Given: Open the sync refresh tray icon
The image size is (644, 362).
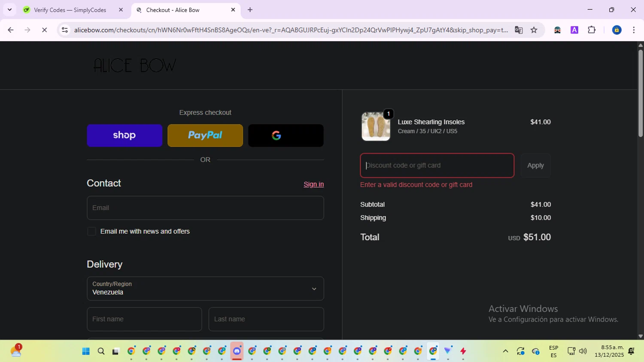Looking at the screenshot, I should (x=521, y=351).
